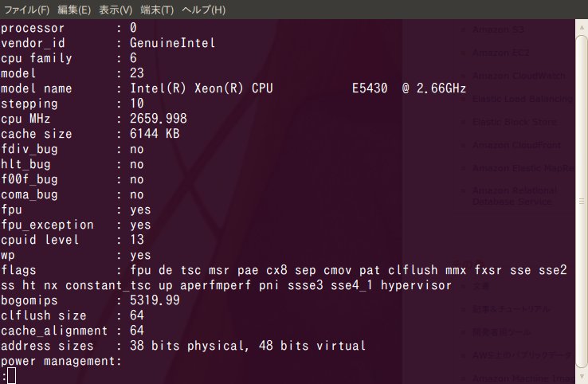Click the terminal vertical scrollbar thumb
This screenshot has width=588, height=384.
coord(582,202)
